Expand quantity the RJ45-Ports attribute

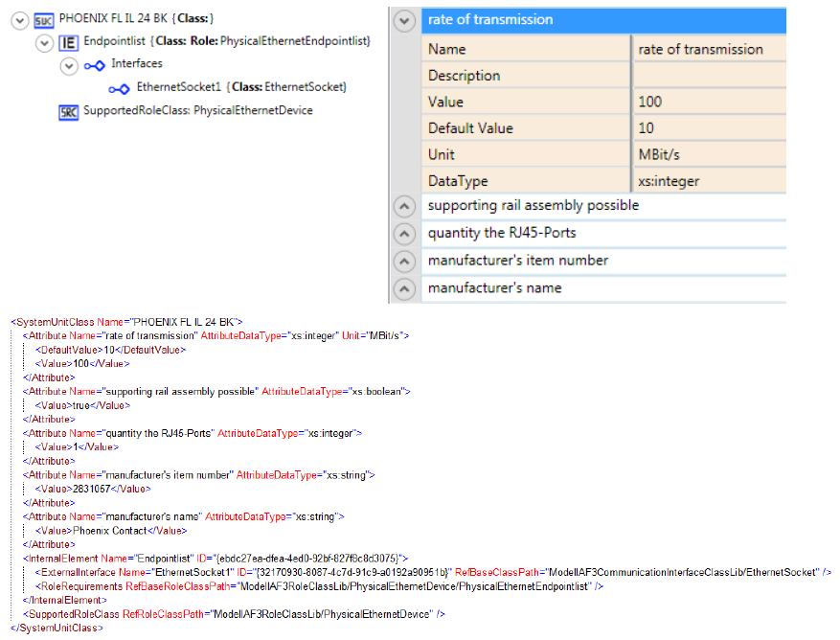pos(405,233)
